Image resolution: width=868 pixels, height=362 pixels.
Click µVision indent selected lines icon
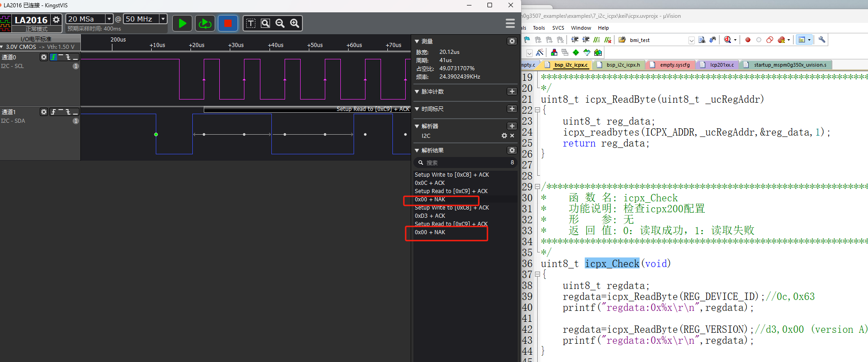[575, 40]
